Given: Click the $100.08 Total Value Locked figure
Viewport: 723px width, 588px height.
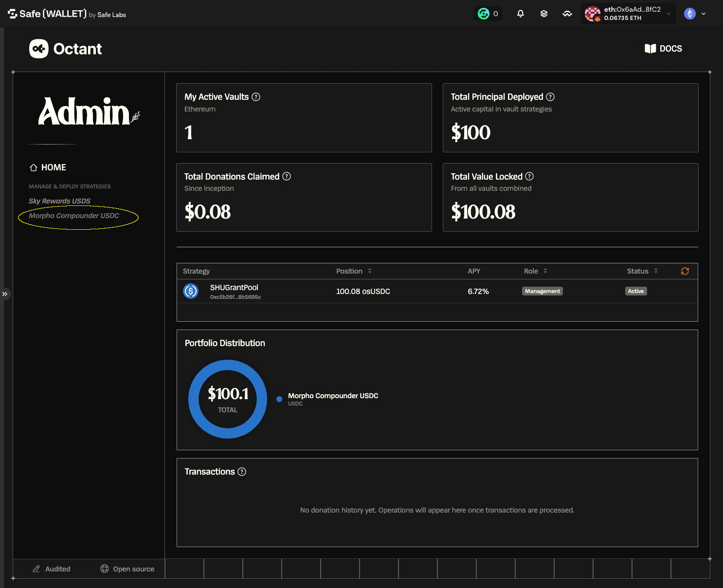Looking at the screenshot, I should click(483, 212).
